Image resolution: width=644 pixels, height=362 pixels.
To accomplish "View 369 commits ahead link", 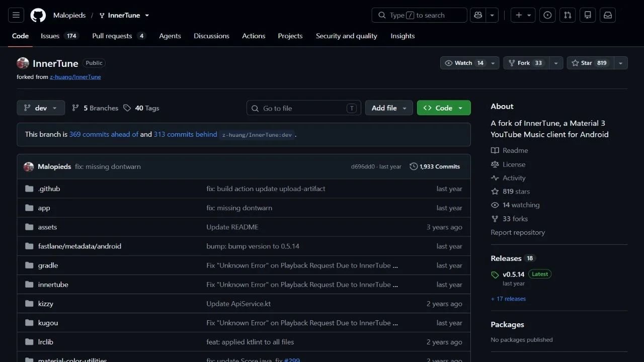I will point(104,134).
